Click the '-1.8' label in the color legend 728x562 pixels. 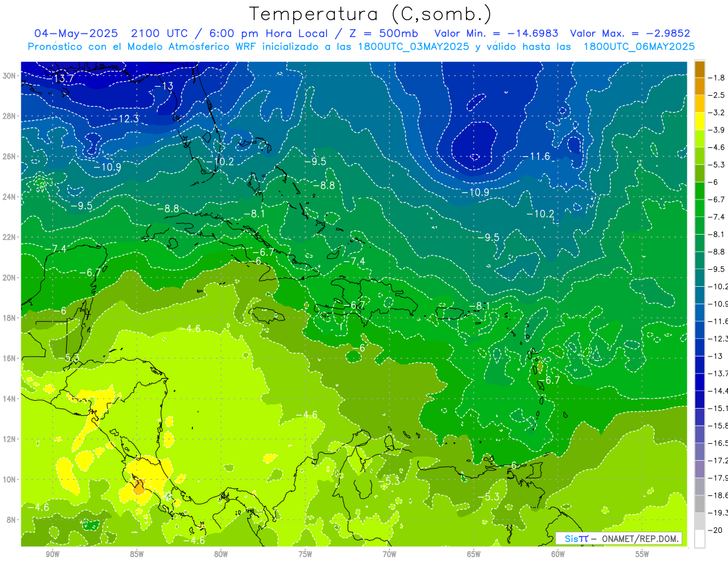[717, 78]
